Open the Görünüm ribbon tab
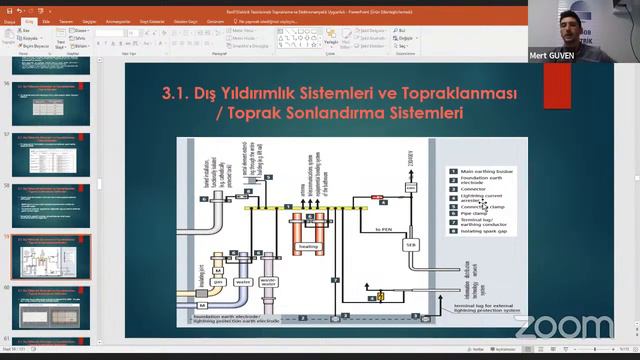 215,22
